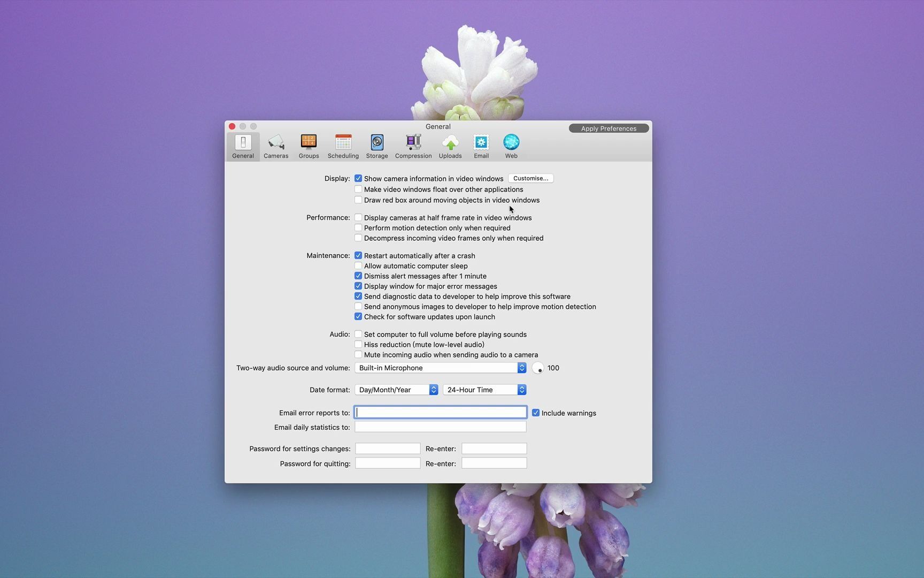Image resolution: width=924 pixels, height=578 pixels.
Task: Close the General preferences window
Action: 232,126
